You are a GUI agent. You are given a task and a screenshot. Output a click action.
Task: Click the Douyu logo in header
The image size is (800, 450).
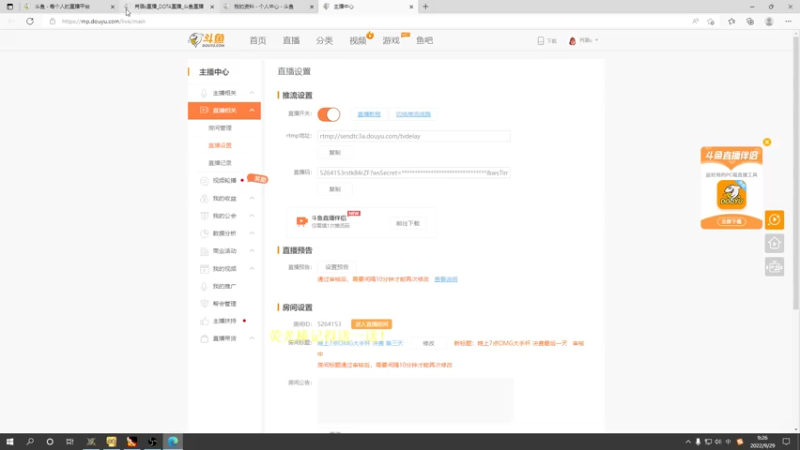coord(207,40)
